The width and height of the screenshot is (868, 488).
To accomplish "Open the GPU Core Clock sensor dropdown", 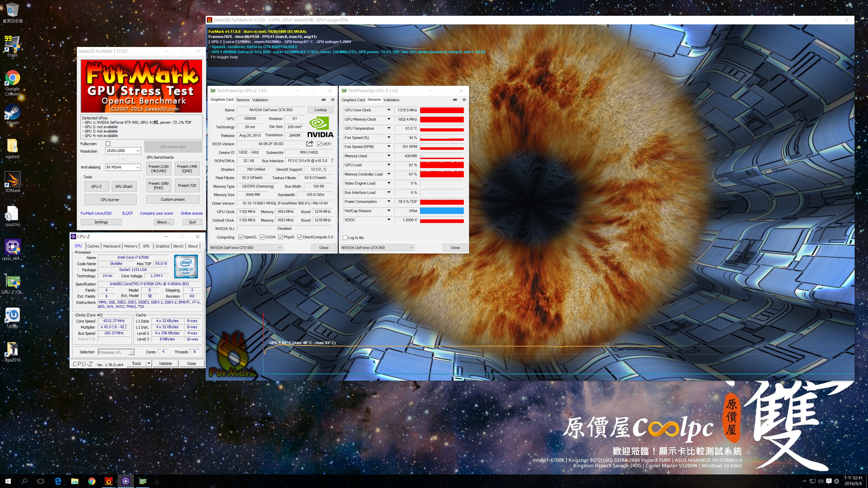I will (x=389, y=110).
